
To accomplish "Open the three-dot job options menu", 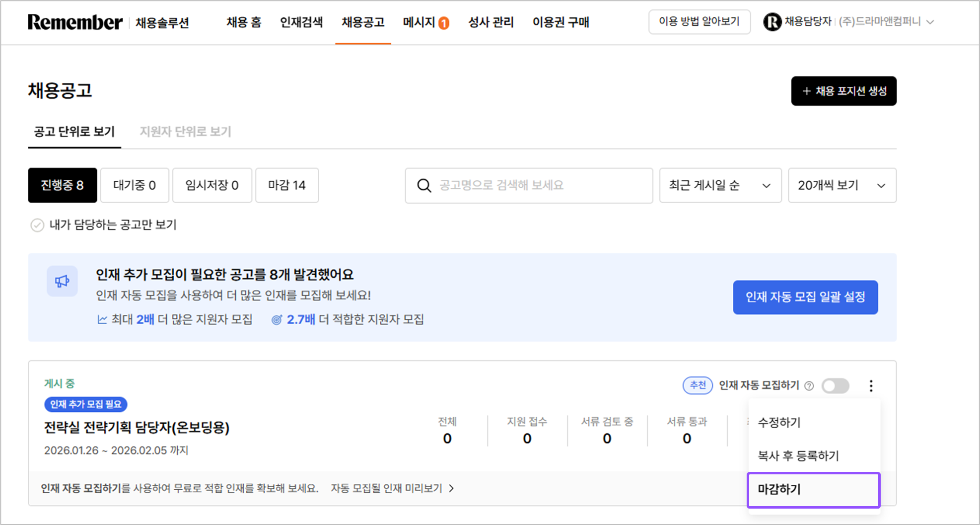I will click(871, 386).
